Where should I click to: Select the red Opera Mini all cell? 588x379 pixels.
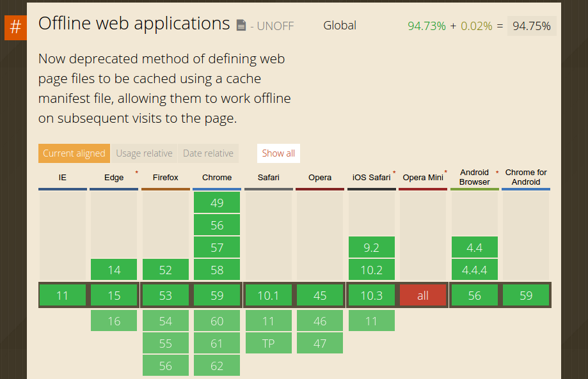click(x=423, y=295)
